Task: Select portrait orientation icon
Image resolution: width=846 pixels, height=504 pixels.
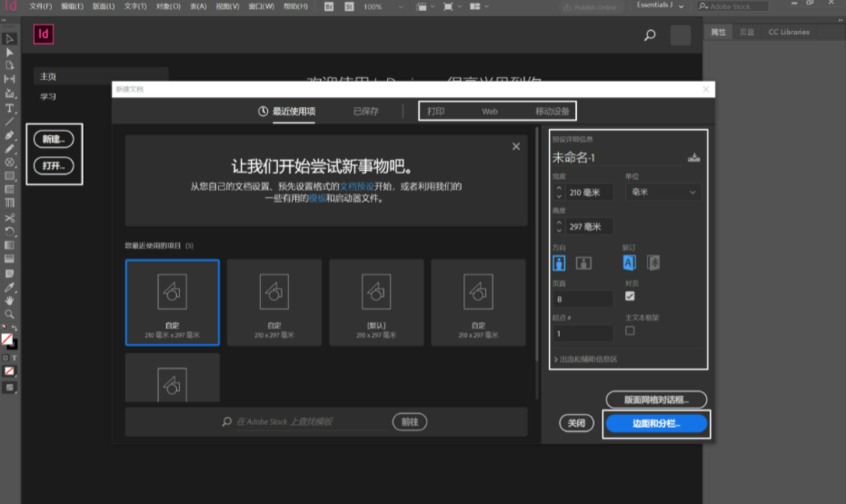Action: pyautogui.click(x=559, y=262)
